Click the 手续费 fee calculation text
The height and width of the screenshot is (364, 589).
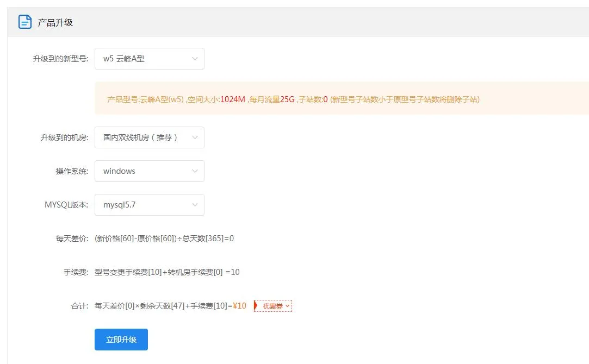tap(167, 272)
